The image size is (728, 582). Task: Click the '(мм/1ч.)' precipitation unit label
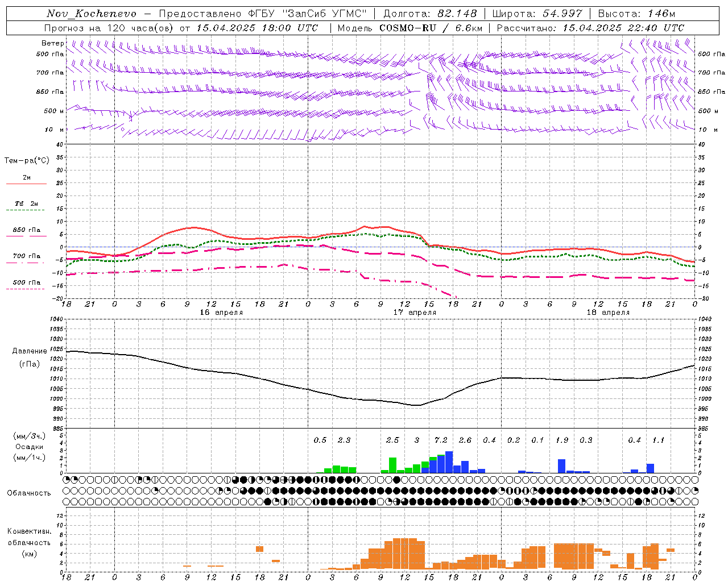(30, 458)
